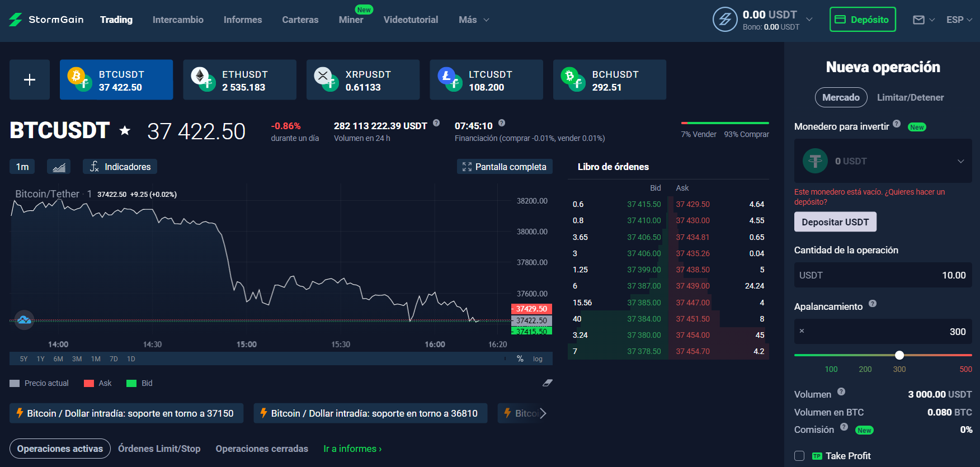Set chart range to 6M
Screen dimensions: 980x467
pos(58,359)
